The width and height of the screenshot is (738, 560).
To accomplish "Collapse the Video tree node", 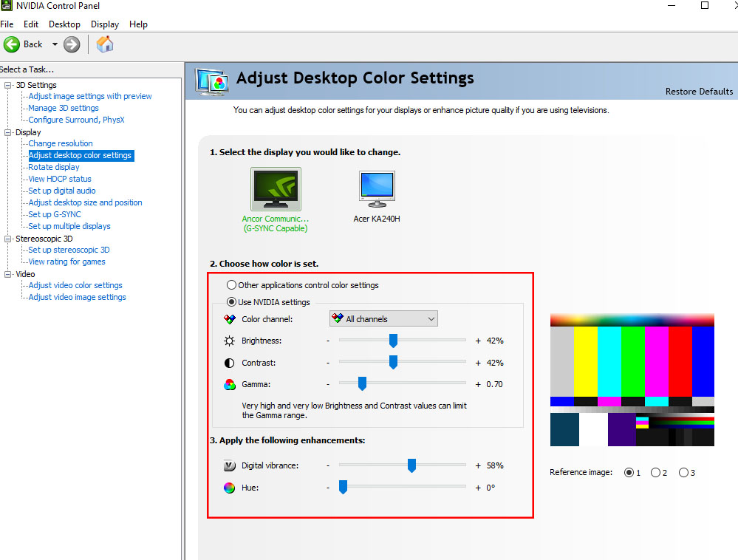I will pos(7,274).
